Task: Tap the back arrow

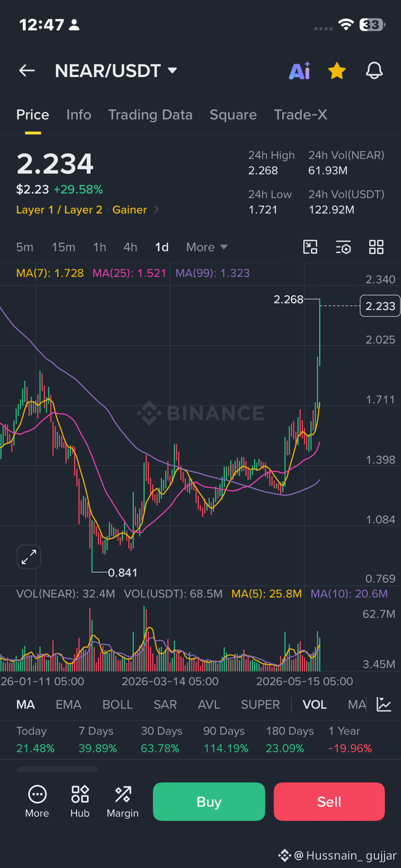Action: pos(27,71)
